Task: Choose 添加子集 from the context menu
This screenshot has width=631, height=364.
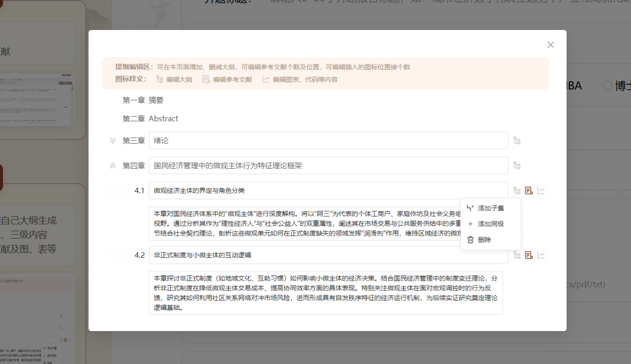Action: (490, 208)
